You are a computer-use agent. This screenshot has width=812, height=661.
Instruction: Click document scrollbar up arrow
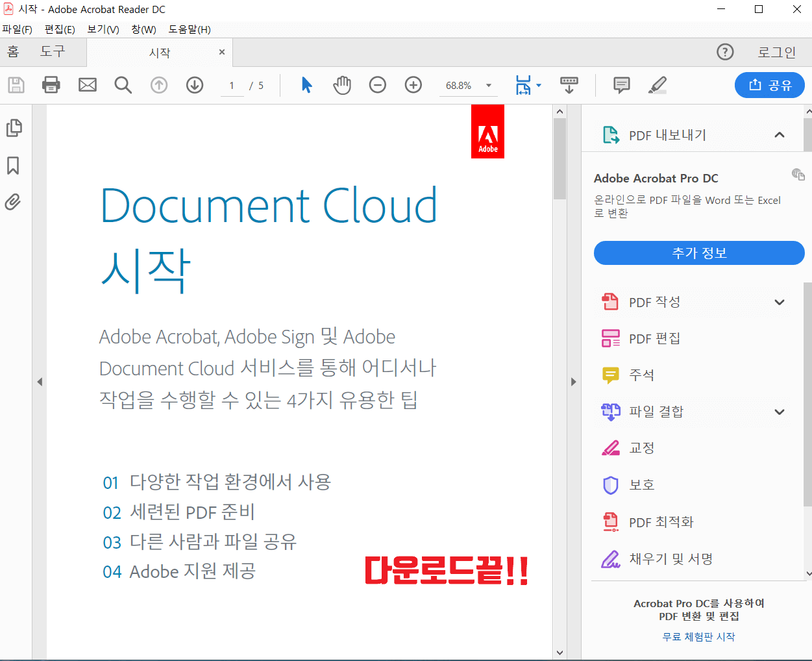[x=560, y=112]
